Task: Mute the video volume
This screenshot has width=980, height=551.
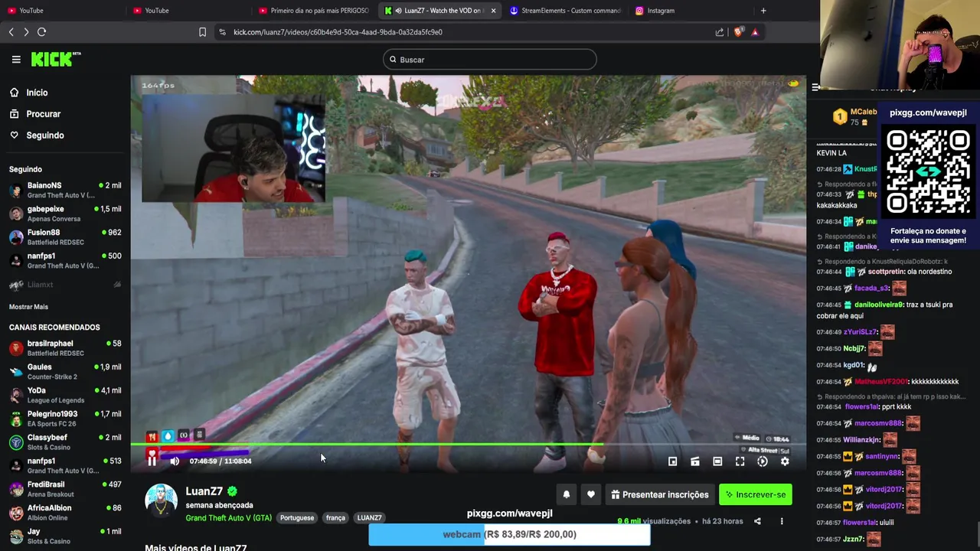Action: (x=175, y=461)
